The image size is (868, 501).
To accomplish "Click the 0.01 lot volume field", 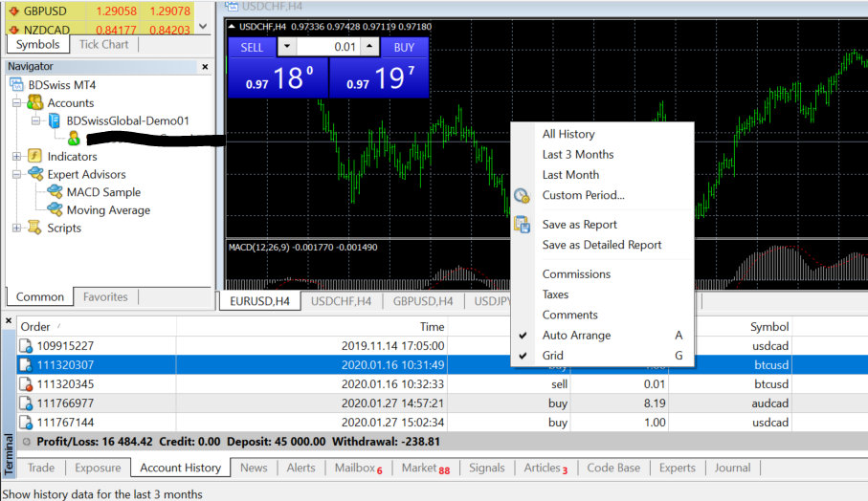I will (338, 48).
